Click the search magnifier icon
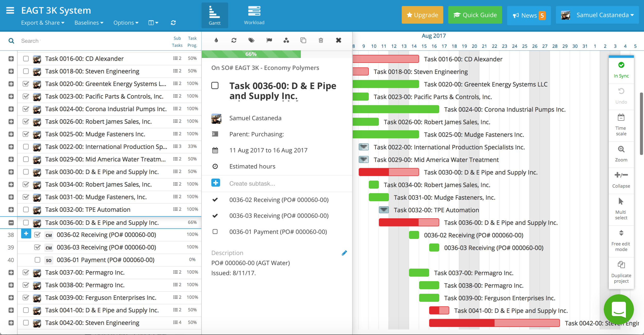The width and height of the screenshot is (644, 335). coord(11,41)
